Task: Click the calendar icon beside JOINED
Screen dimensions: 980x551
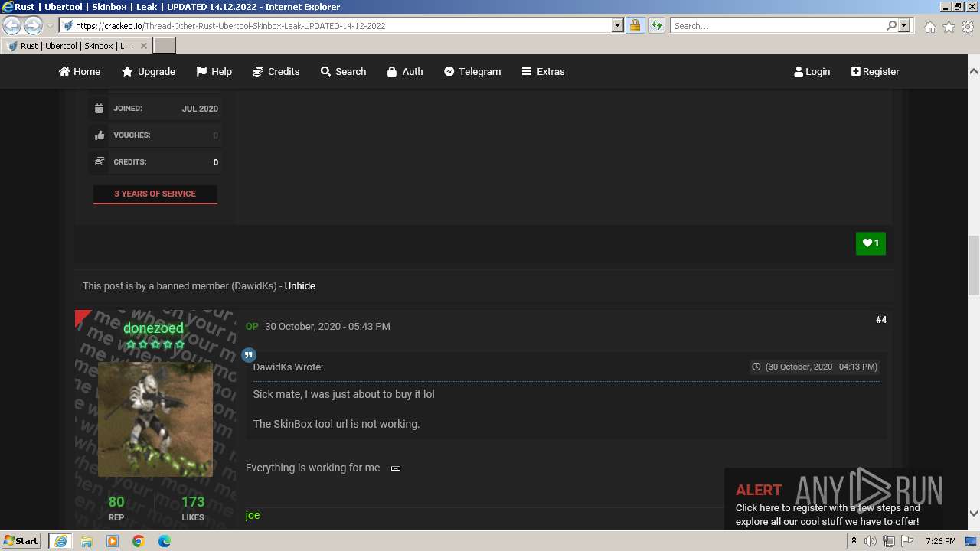Action: (x=99, y=109)
